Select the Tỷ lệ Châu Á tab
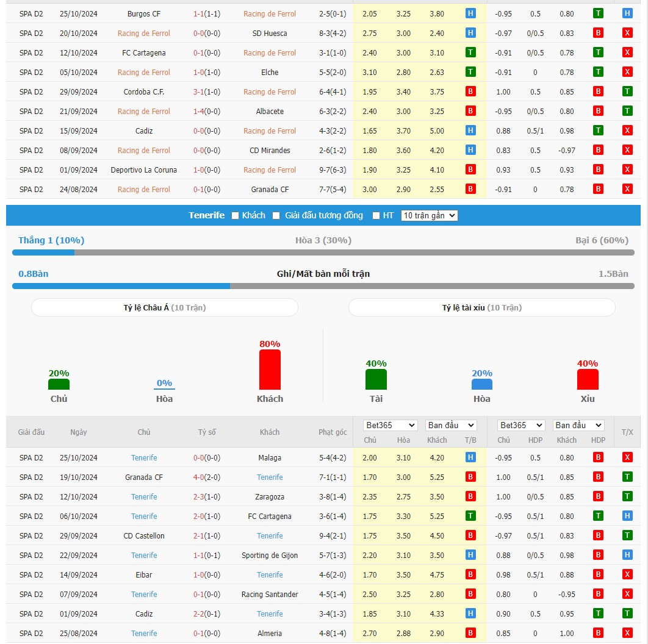The height and width of the screenshot is (644, 648). coord(165,308)
